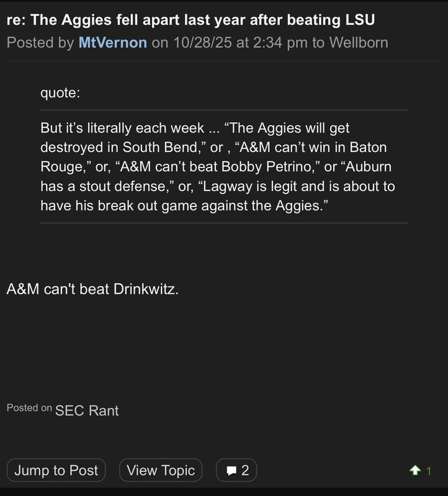This screenshot has height=496, width=448.
Task: Open the thread title about Aggies and LSU
Action: [x=190, y=20]
